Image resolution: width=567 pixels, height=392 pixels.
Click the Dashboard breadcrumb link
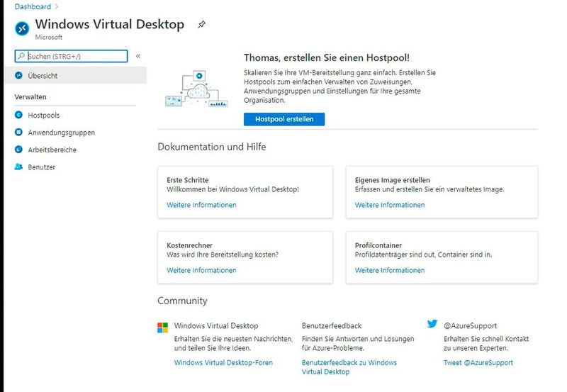[33, 6]
